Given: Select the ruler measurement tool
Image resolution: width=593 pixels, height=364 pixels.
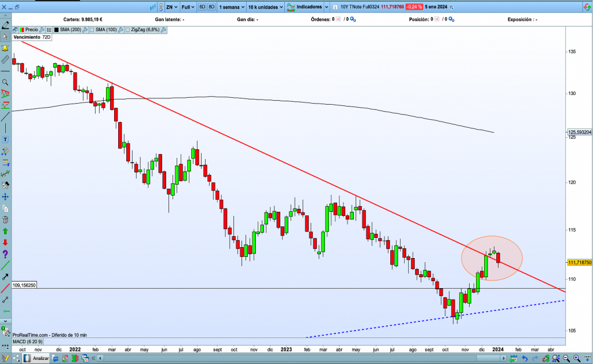Looking at the screenshot, I should point(5,59).
